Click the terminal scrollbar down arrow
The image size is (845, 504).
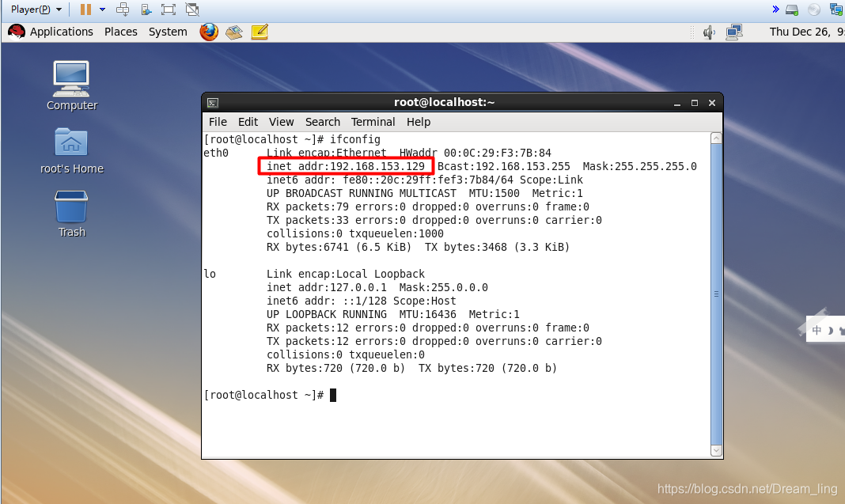pyautogui.click(x=716, y=450)
